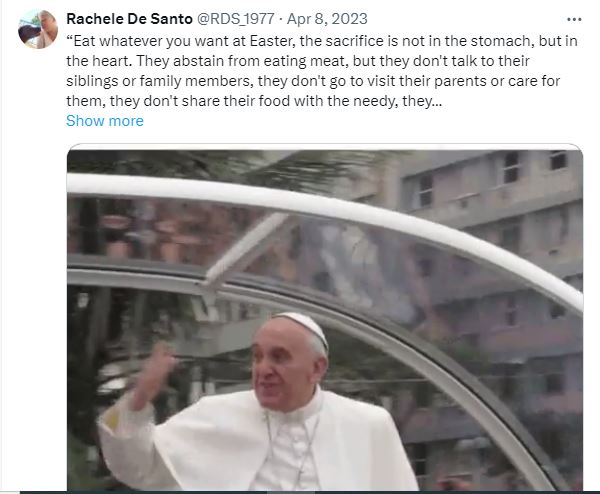
Task: Open the Rachele De Santo display name
Action: 129,19
